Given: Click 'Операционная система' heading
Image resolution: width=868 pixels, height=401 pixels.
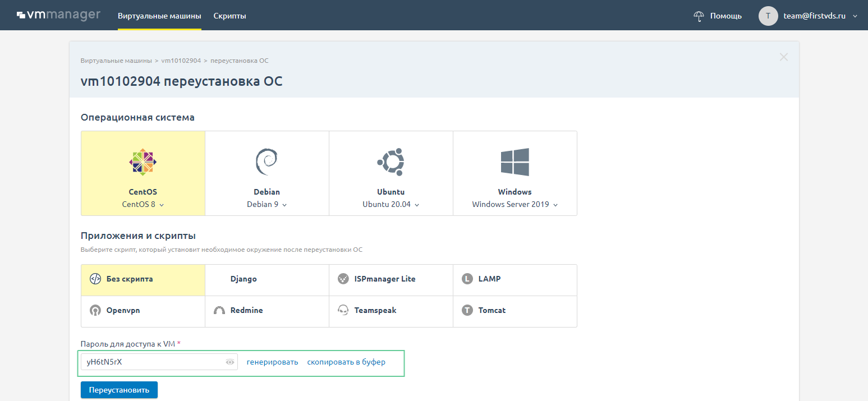Looking at the screenshot, I should point(137,117).
